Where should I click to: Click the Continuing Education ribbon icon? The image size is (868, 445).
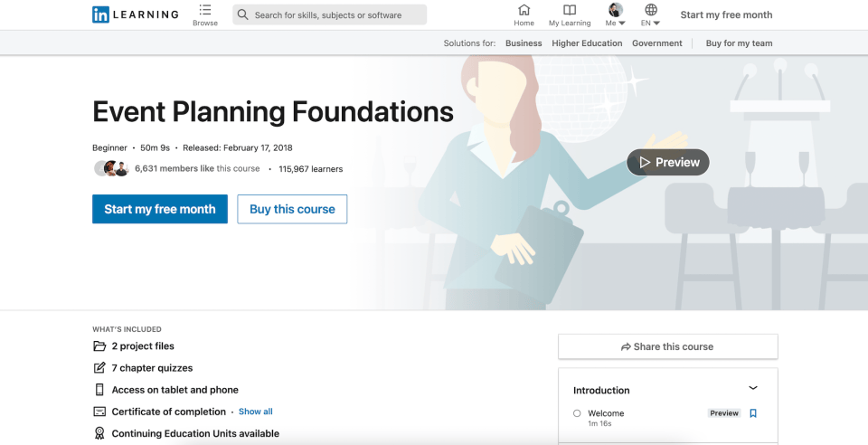click(99, 433)
